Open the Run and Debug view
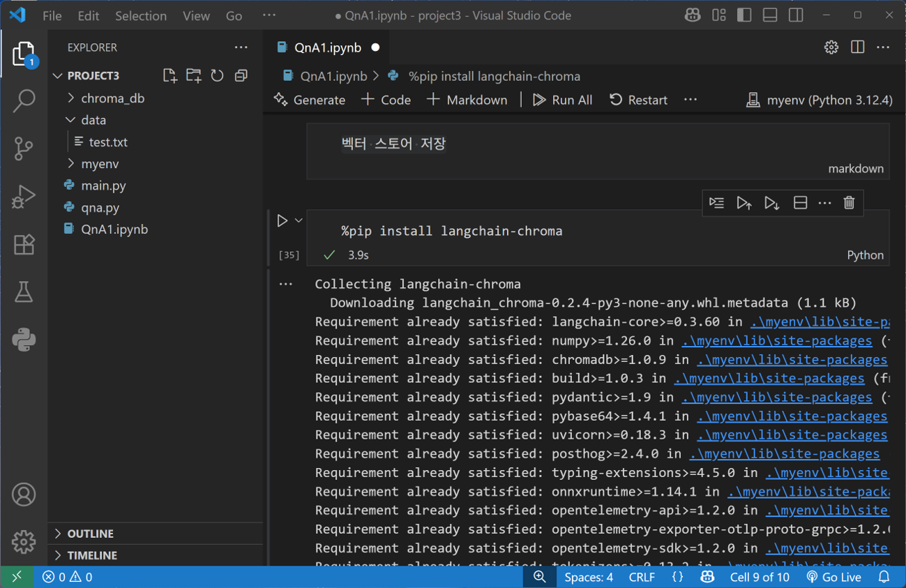The width and height of the screenshot is (906, 588). click(24, 196)
